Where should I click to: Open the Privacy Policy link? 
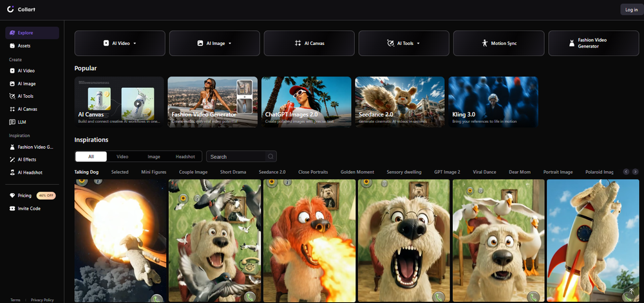[43, 300]
